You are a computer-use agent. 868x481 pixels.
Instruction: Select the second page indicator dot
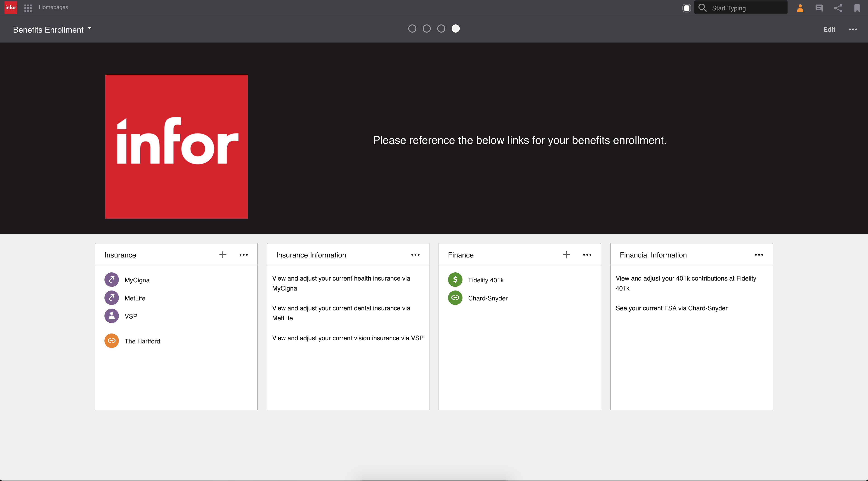427,29
